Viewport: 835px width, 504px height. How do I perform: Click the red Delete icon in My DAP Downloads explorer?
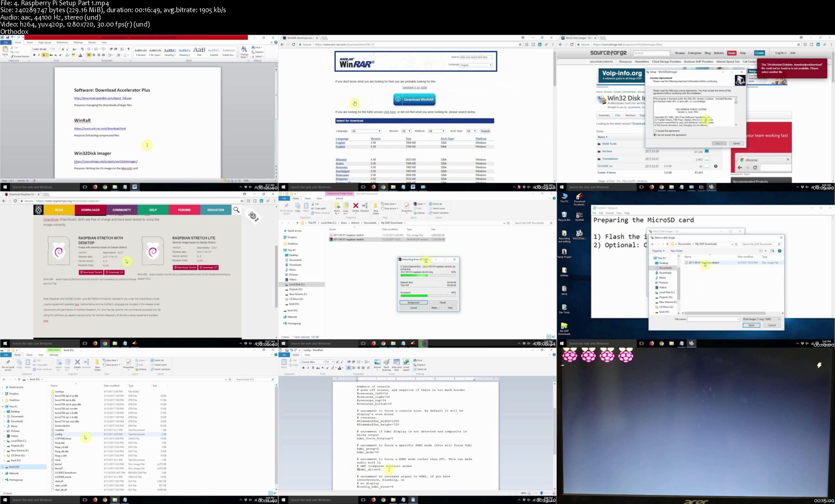(x=356, y=207)
